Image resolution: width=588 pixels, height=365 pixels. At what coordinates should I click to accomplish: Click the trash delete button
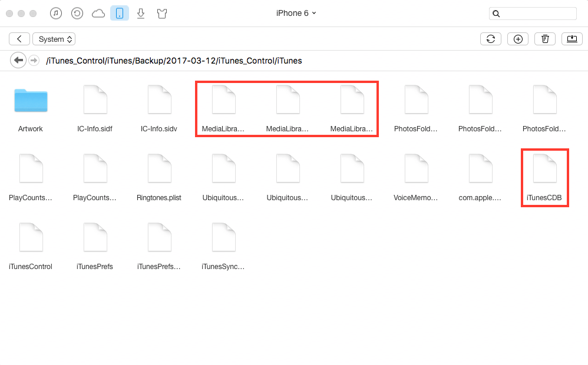(545, 39)
